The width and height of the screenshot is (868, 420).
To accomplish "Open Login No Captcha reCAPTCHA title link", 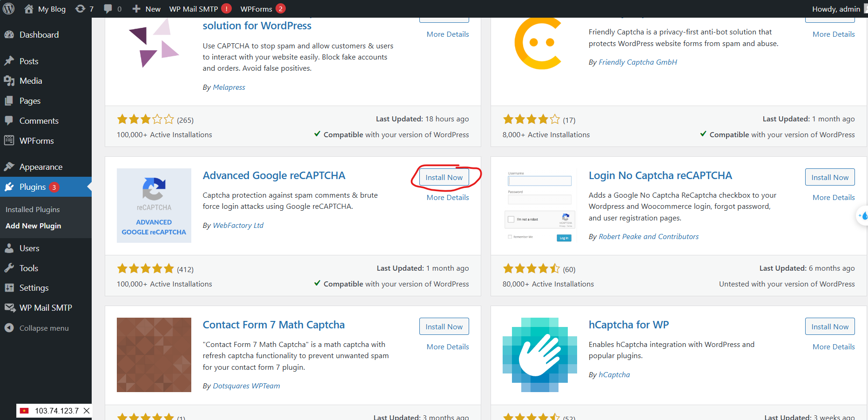I will (x=660, y=176).
